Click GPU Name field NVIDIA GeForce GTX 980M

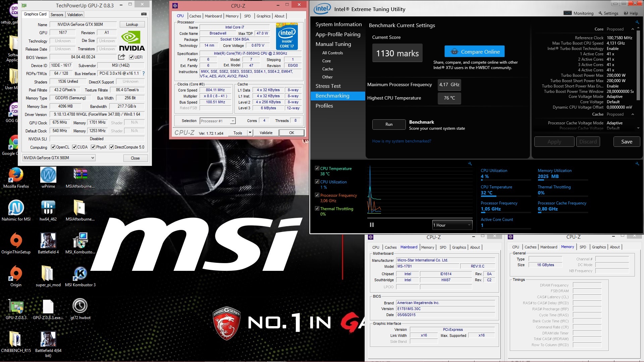[x=83, y=24]
